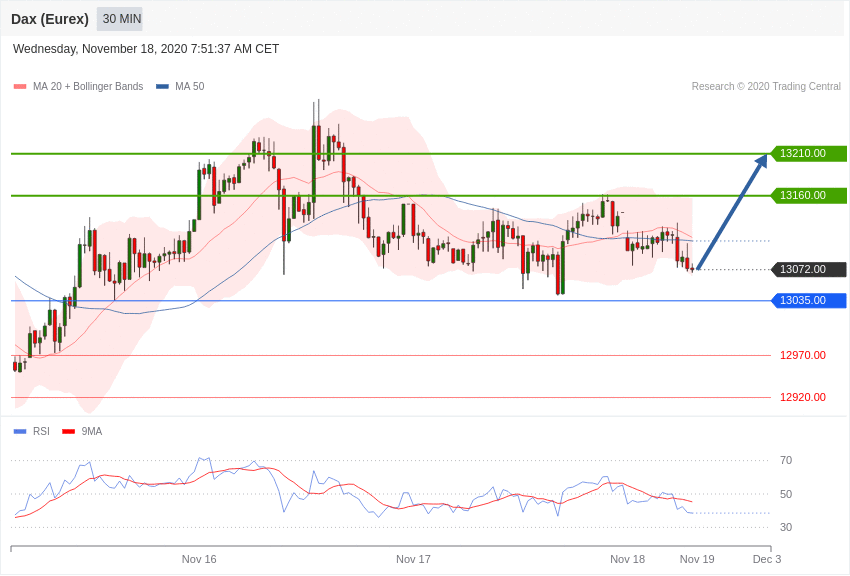This screenshot has height=576, width=850.
Task: Click the Nov 18 date axis label
Action: [x=628, y=559]
